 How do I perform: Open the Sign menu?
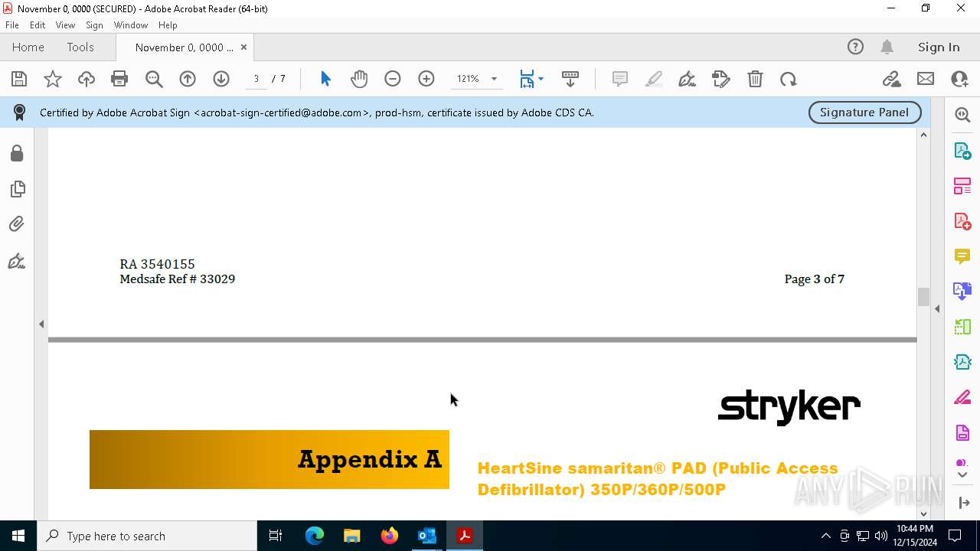94,25
